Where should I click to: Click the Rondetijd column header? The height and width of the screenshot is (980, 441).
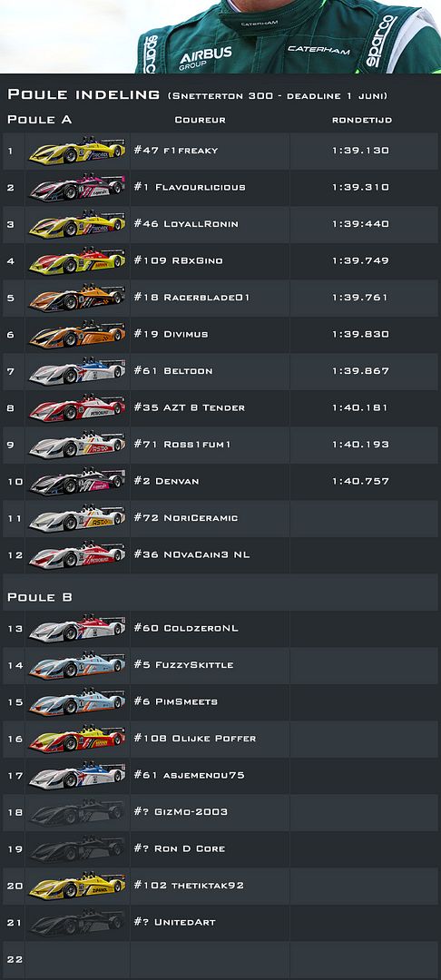coord(362,120)
